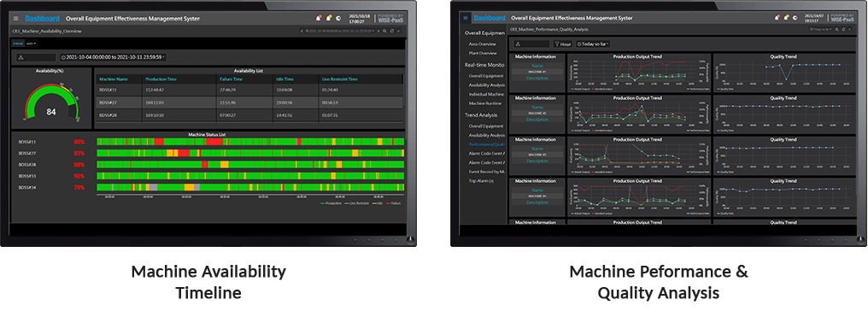The width and height of the screenshot is (868, 317).
Task: Open 'Top Alarm (s)' in sidebar
Action: pos(482,180)
